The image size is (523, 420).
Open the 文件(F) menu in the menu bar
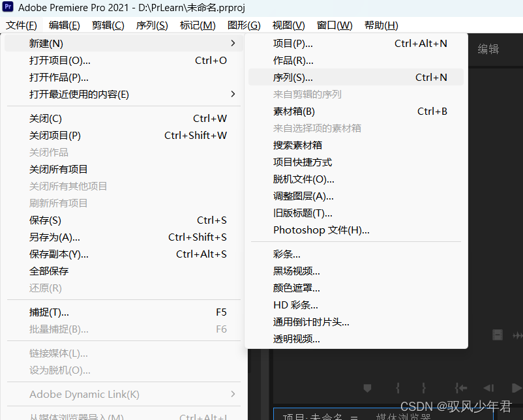tap(22, 25)
